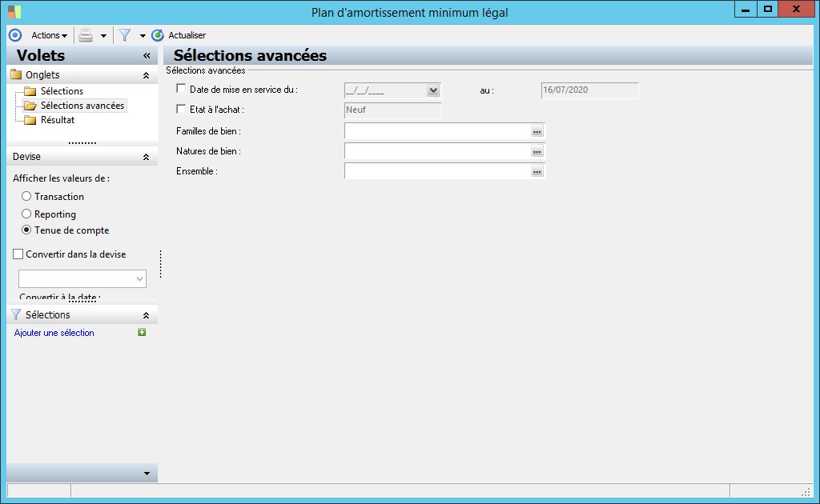Minimize the window
820x504 pixels.
coord(746,10)
